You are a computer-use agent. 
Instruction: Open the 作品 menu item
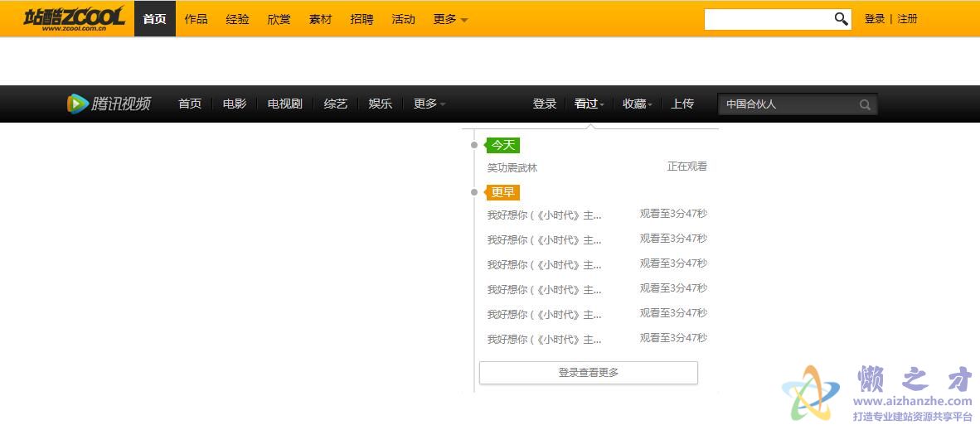click(196, 19)
